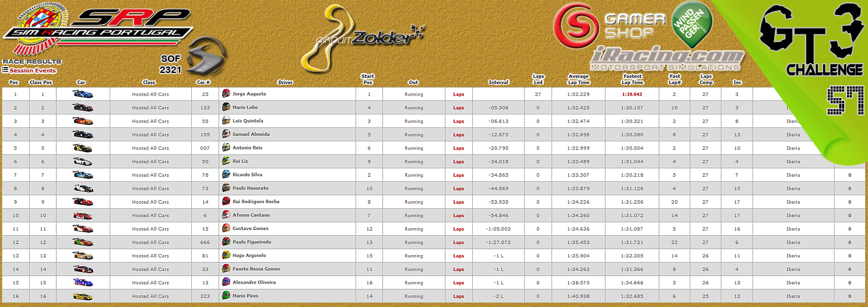Open Laps link for Rui Rodrigues Rocha
The image size is (868, 307).
[x=459, y=202]
